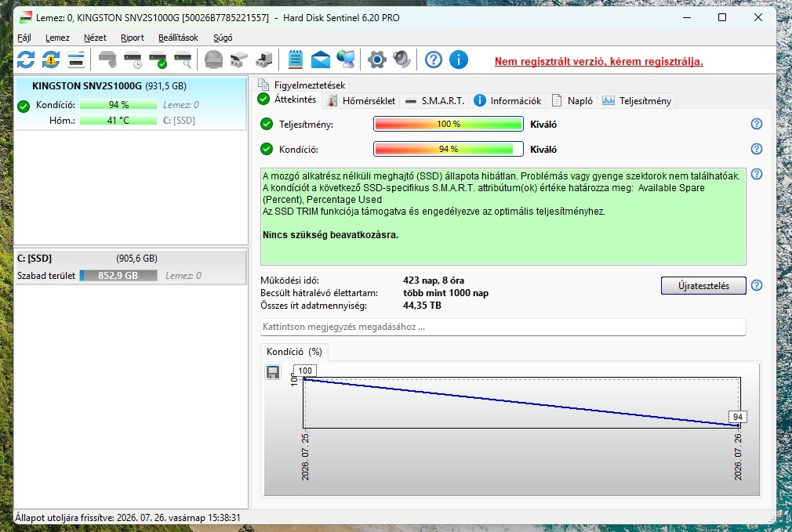Click help icon next to Újratesztelés button
The image size is (792, 532).
pos(756,285)
